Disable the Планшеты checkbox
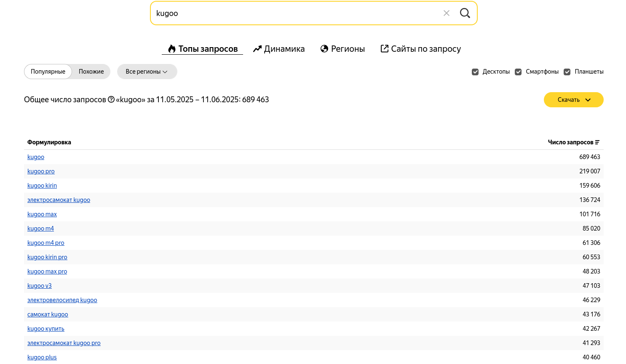The width and height of the screenshot is (626, 364). (x=567, y=72)
